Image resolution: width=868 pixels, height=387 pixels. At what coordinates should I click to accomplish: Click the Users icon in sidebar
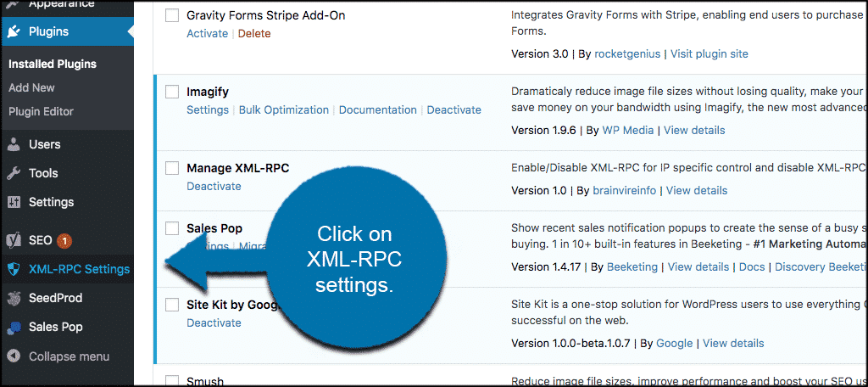pyautogui.click(x=14, y=144)
